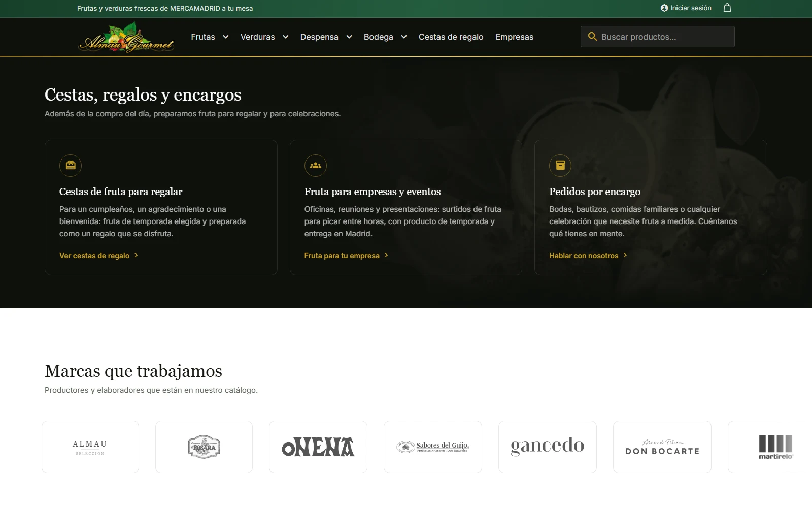This screenshot has width=812, height=508.
Task: Open Cestas de regalo menu item
Action: click(451, 37)
